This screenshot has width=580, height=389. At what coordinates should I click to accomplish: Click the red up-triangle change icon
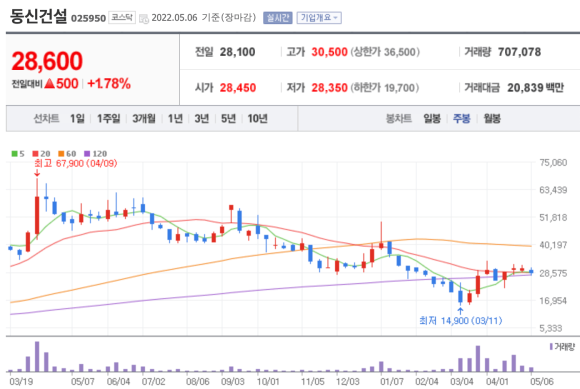[50, 84]
